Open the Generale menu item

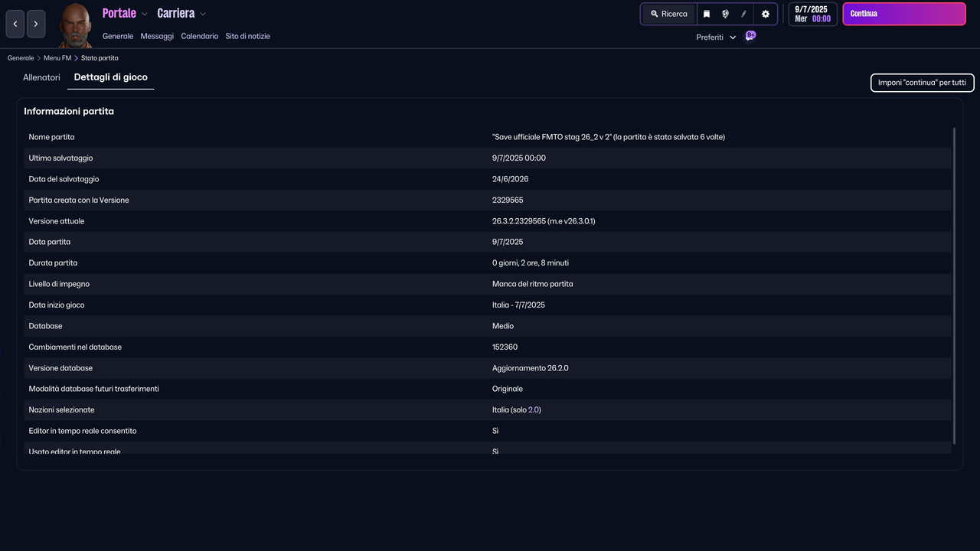[x=118, y=36]
